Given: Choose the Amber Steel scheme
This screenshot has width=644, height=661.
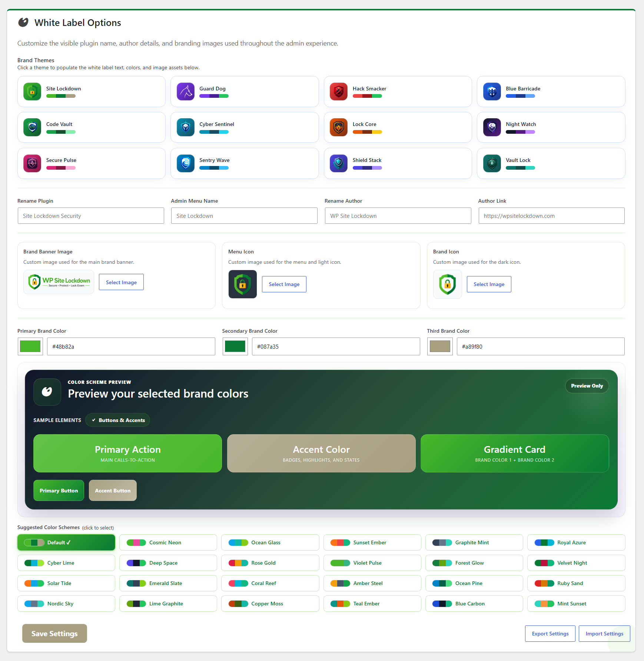Looking at the screenshot, I should 372,583.
